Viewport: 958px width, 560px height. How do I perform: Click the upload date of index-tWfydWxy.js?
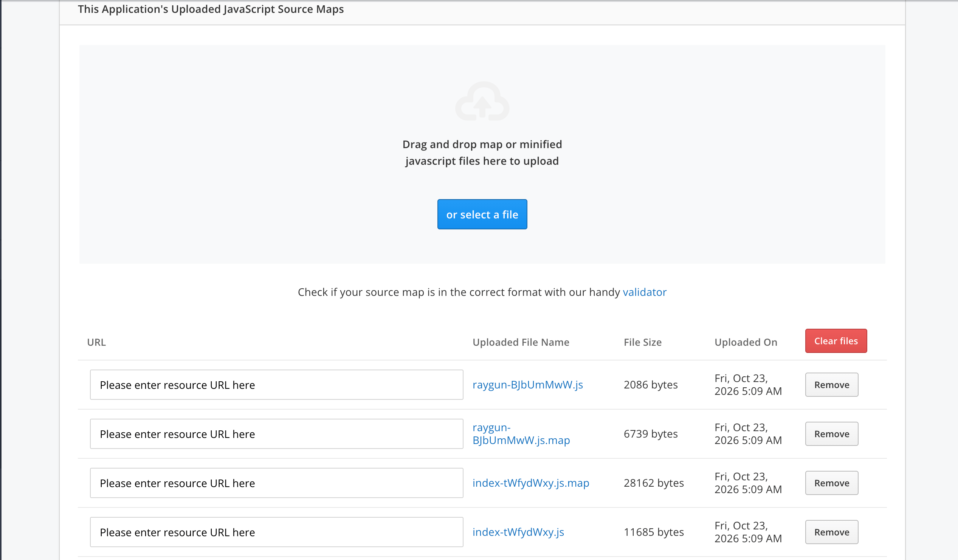(x=748, y=532)
